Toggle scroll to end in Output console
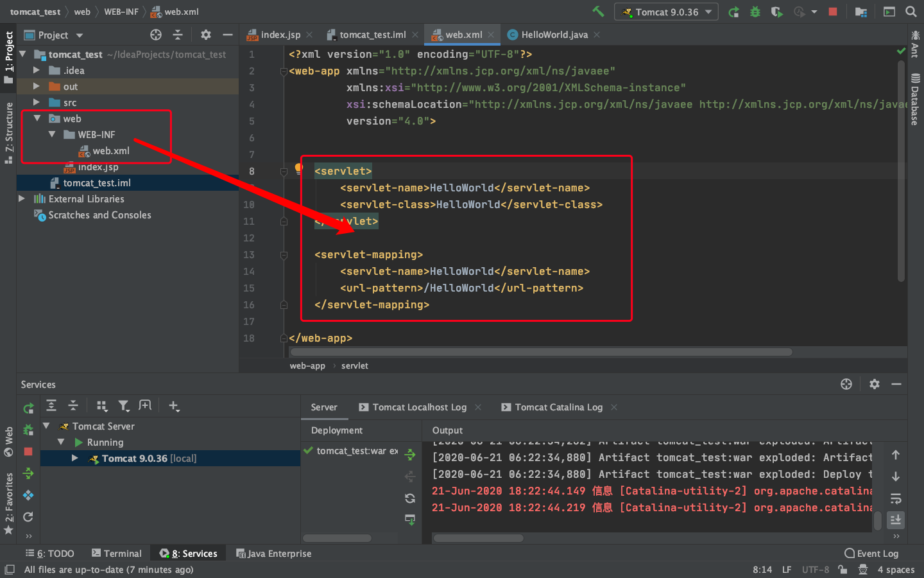The height and width of the screenshot is (578, 924). tap(896, 520)
